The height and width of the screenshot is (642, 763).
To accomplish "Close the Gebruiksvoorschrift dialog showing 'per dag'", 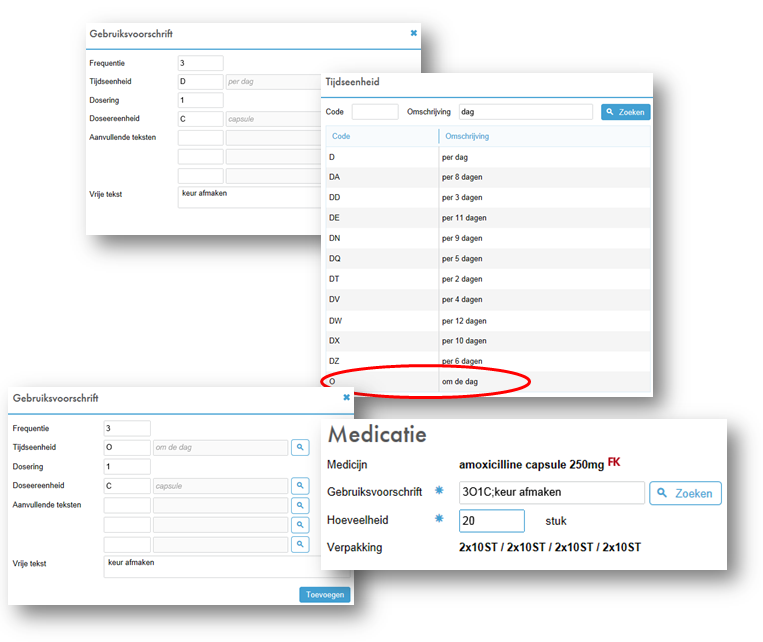I will point(414,33).
